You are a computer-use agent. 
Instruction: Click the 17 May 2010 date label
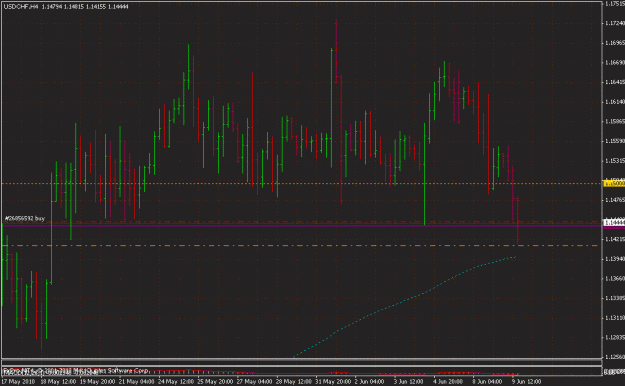point(18,382)
